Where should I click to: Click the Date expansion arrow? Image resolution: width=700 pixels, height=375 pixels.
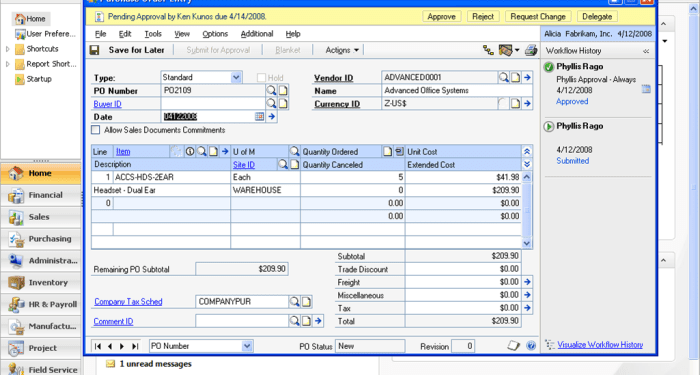tap(271, 117)
